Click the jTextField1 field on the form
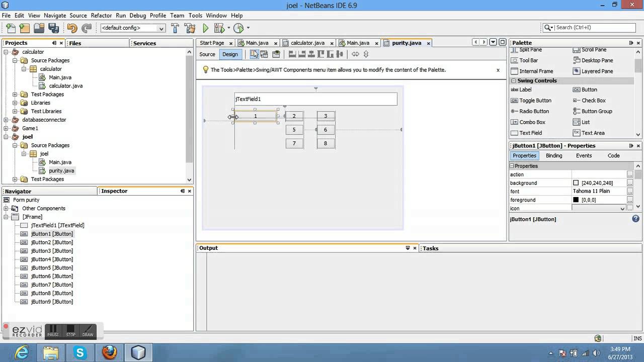This screenshot has width=644, height=362. (316, 99)
